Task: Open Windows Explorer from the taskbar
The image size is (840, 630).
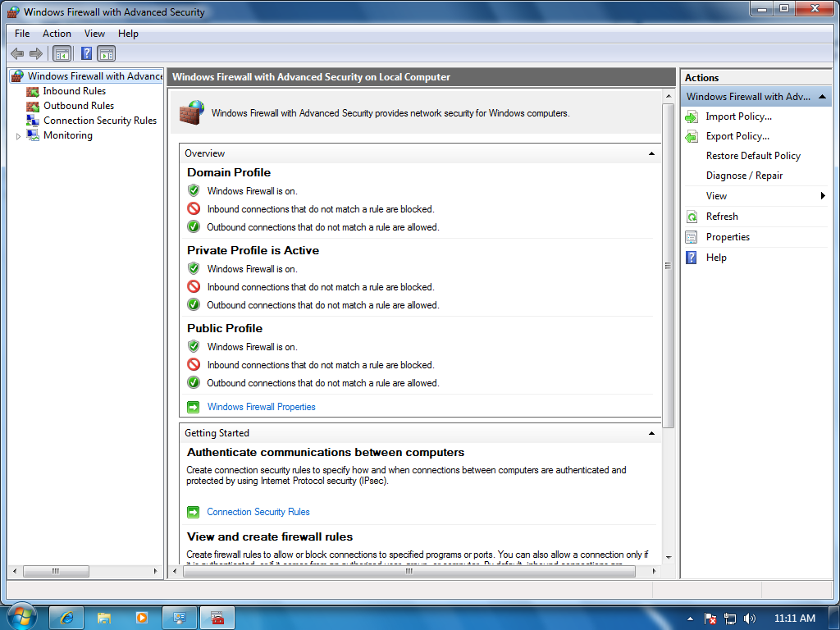Action: pyautogui.click(x=104, y=618)
